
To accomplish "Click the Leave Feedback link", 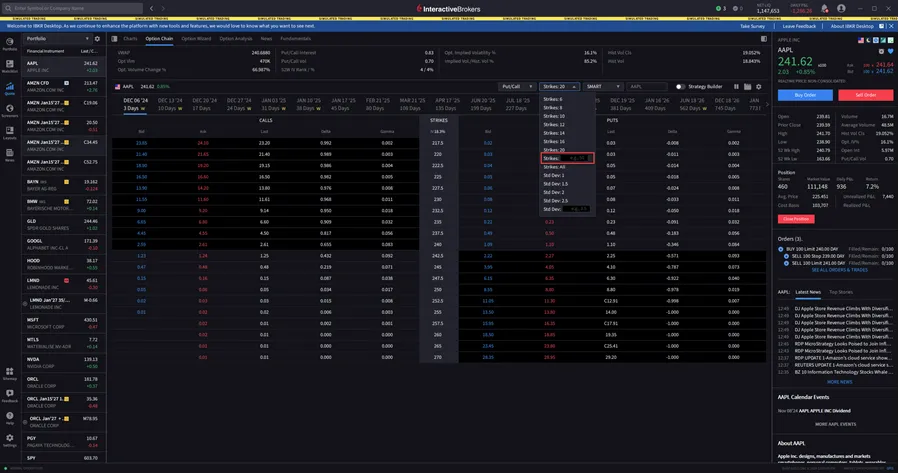I will tap(799, 26).
